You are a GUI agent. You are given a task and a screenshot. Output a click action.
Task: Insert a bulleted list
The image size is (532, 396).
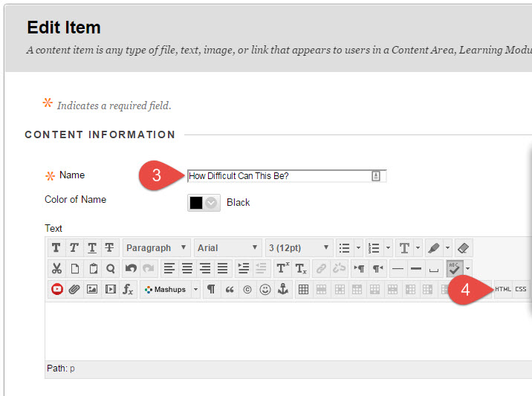click(x=344, y=247)
